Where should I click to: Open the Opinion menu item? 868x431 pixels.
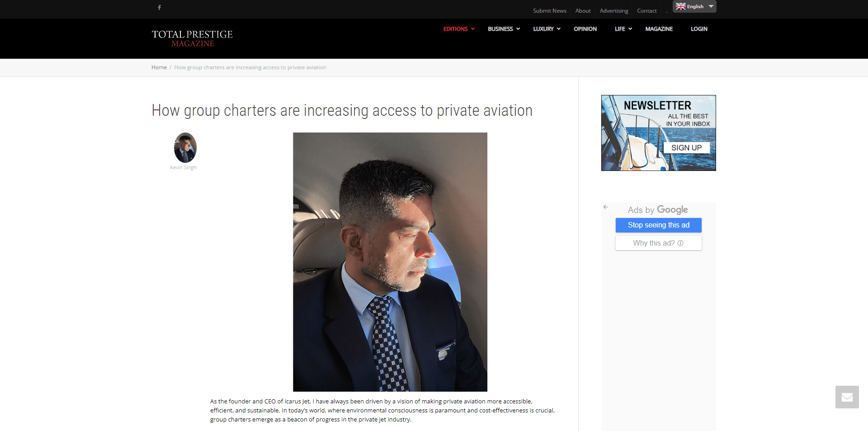[585, 29]
